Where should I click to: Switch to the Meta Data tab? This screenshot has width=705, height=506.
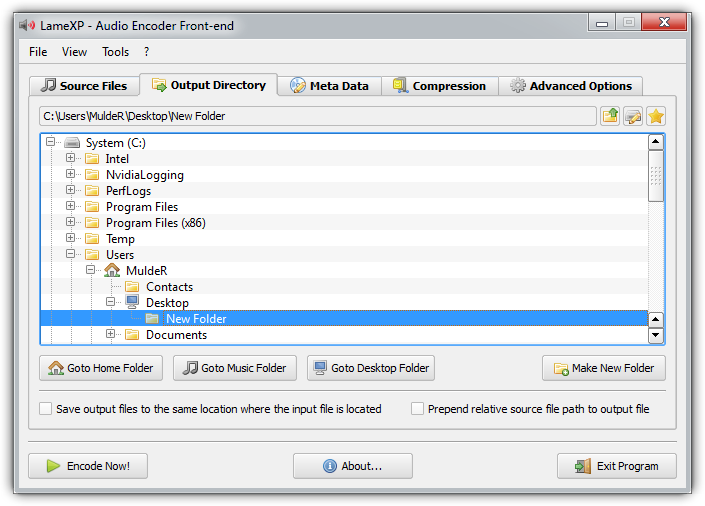click(x=330, y=85)
